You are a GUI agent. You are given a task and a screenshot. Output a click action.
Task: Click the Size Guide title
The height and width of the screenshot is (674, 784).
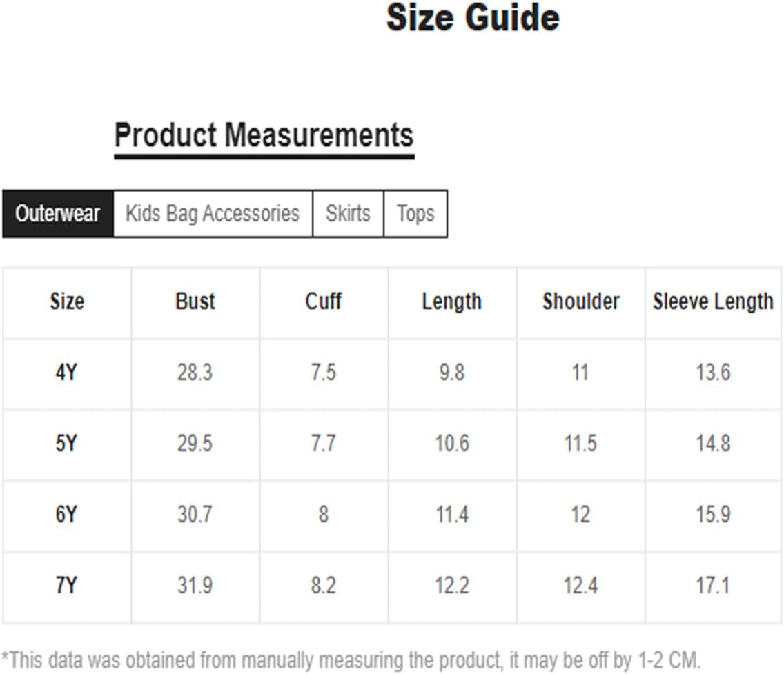tap(473, 17)
